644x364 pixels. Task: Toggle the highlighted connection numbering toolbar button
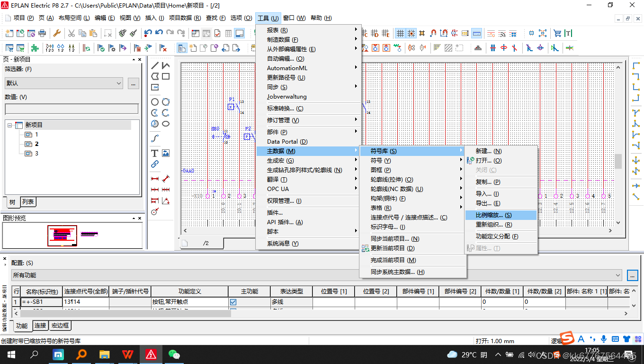coord(477,33)
